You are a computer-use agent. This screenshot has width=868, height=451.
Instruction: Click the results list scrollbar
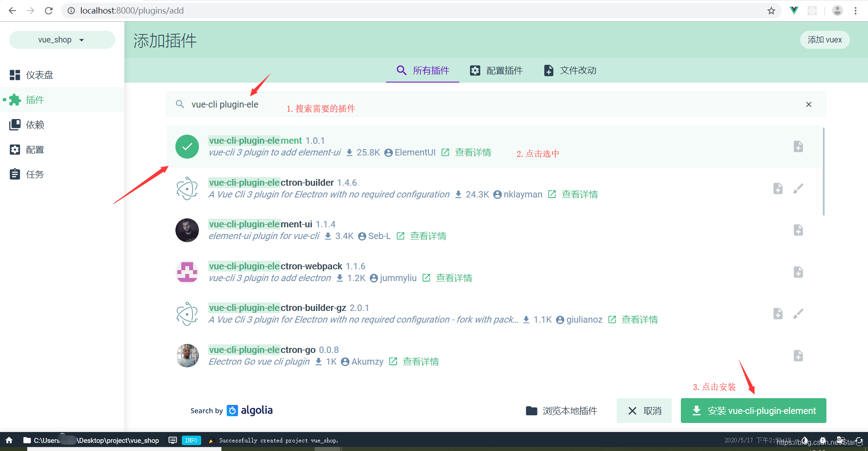tap(823, 172)
